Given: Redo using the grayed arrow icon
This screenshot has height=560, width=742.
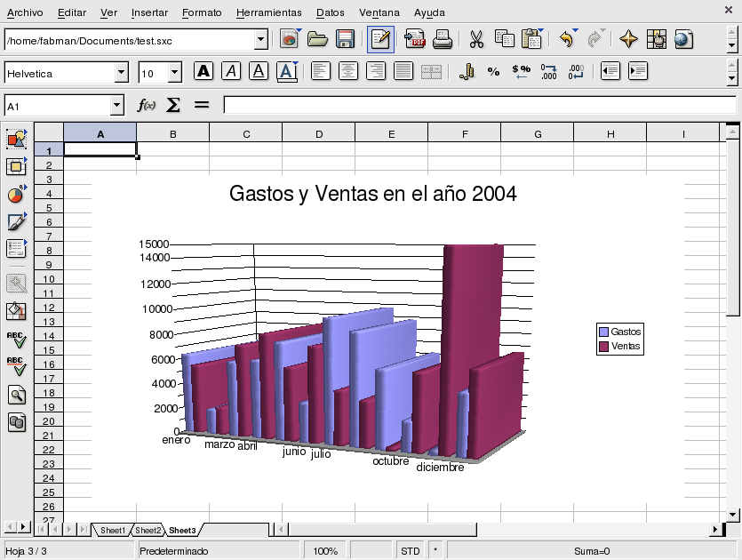Looking at the screenshot, I should (594, 39).
